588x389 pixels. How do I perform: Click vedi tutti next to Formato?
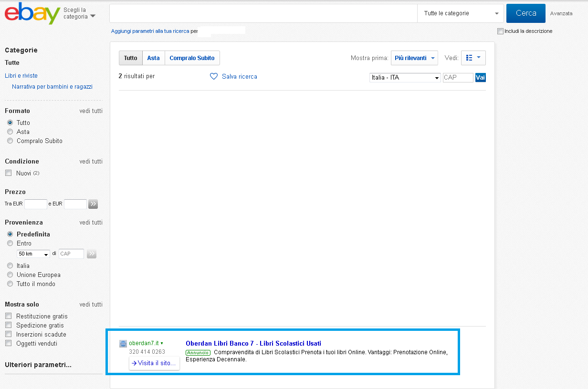(91, 111)
